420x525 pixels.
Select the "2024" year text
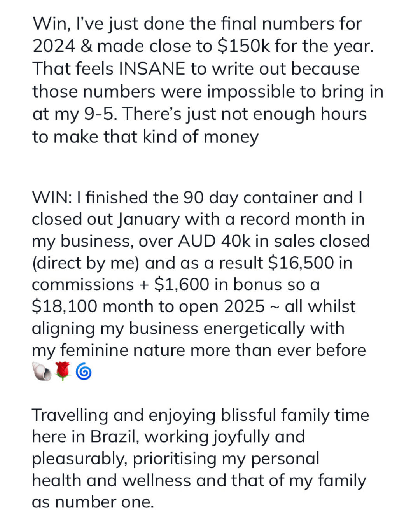tap(54, 46)
